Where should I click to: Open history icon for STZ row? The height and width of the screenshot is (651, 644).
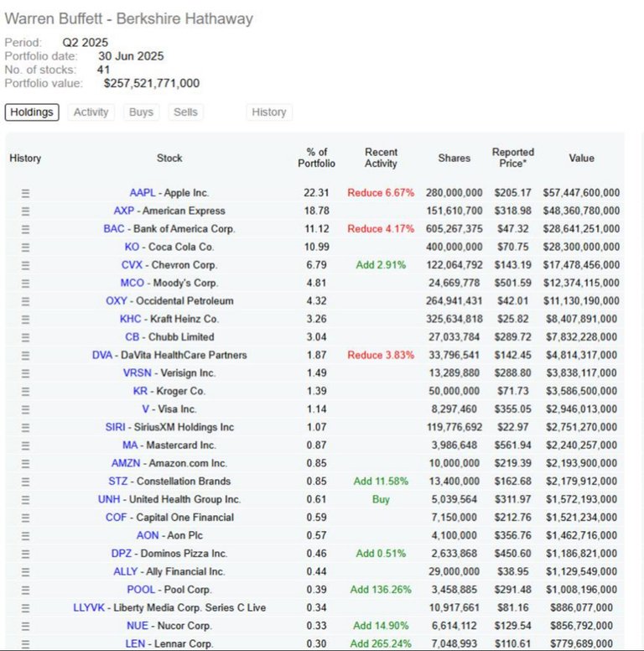click(25, 482)
